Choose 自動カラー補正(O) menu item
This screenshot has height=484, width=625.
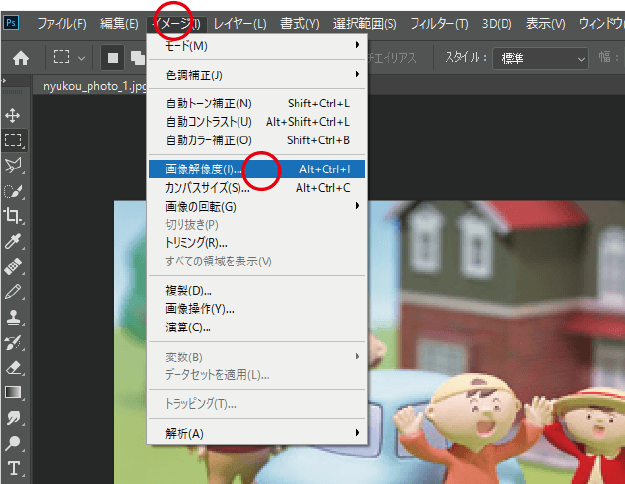point(257,140)
